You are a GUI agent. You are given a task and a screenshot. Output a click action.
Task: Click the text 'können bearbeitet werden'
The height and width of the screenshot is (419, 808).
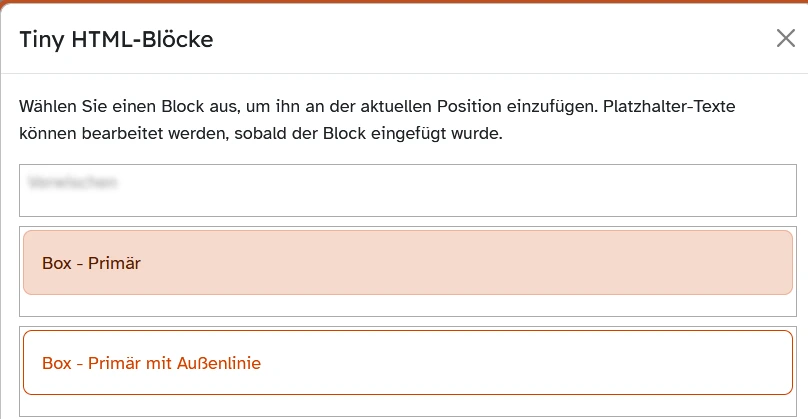click(110, 133)
